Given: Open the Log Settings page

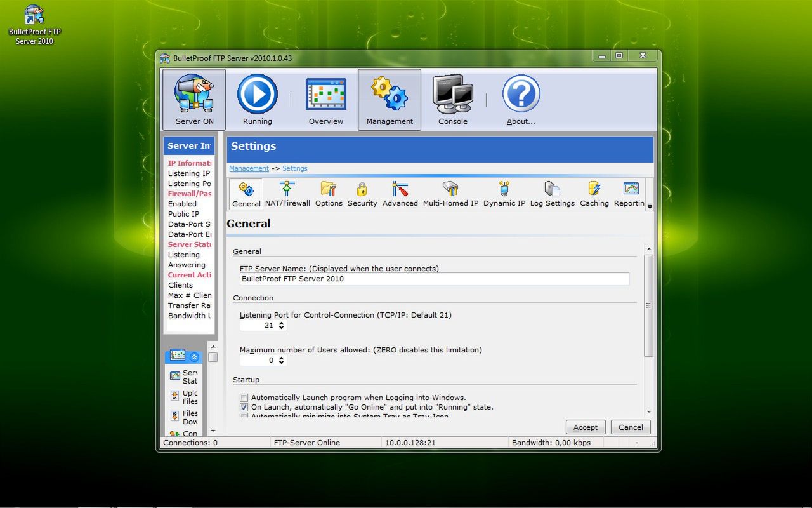Looking at the screenshot, I should tap(552, 194).
